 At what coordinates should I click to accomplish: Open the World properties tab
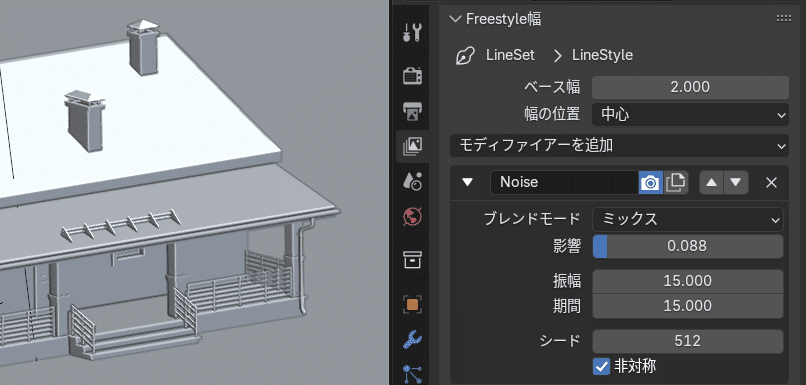412,216
